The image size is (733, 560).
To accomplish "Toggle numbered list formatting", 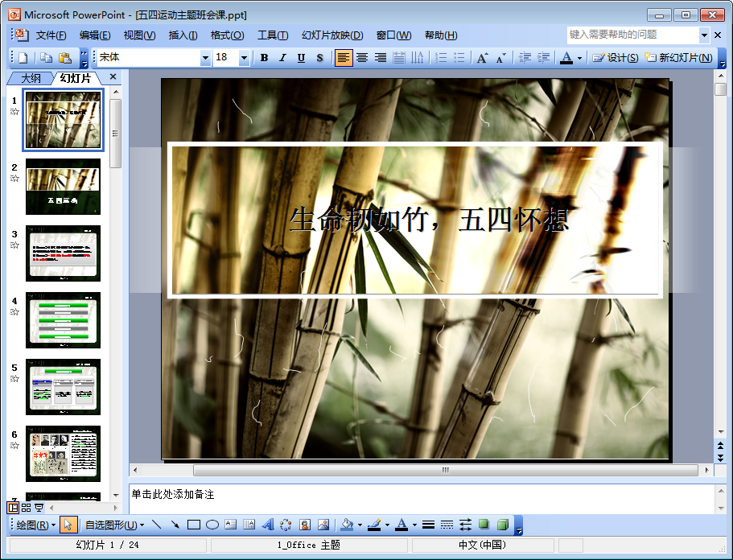I will 441,57.
